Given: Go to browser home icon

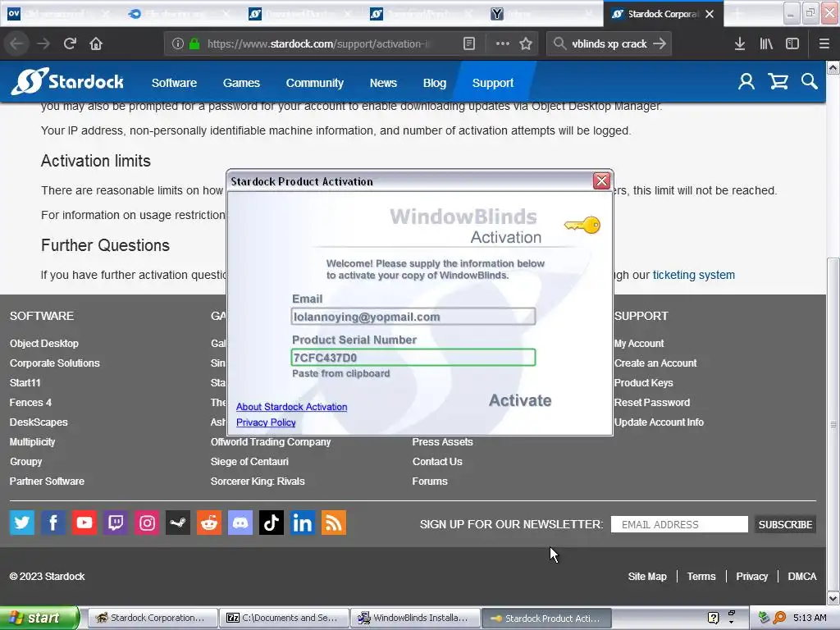Looking at the screenshot, I should pos(96,43).
